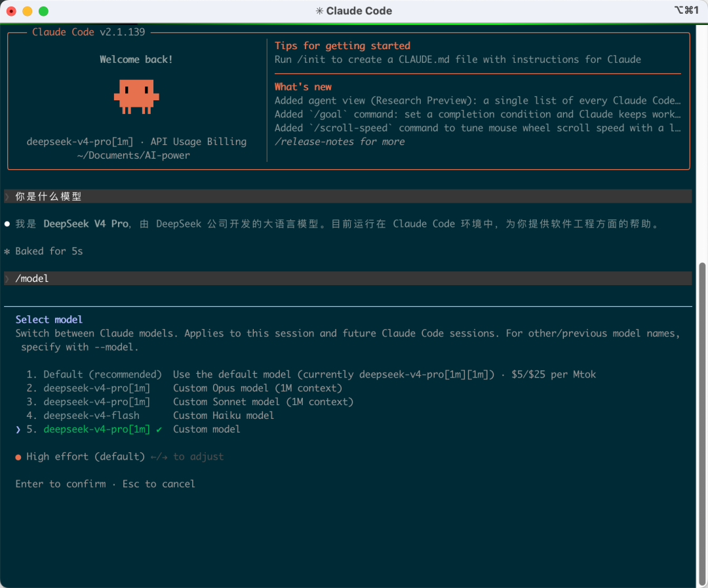The image size is (708, 588).
Task: Click the `/scroll-speed` command changelog line
Action: [478, 128]
